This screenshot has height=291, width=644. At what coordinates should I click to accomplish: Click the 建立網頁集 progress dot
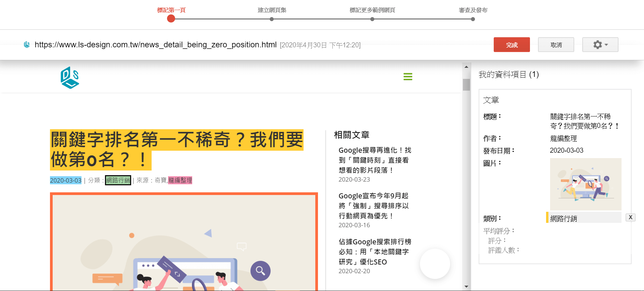[x=272, y=19]
